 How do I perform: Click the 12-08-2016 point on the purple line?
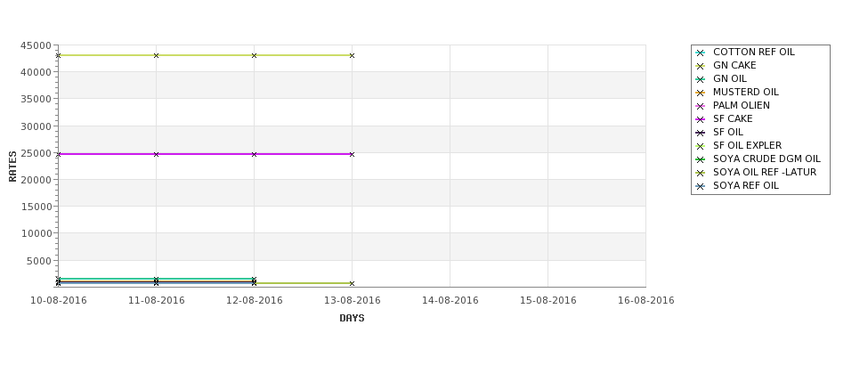pyautogui.click(x=254, y=154)
